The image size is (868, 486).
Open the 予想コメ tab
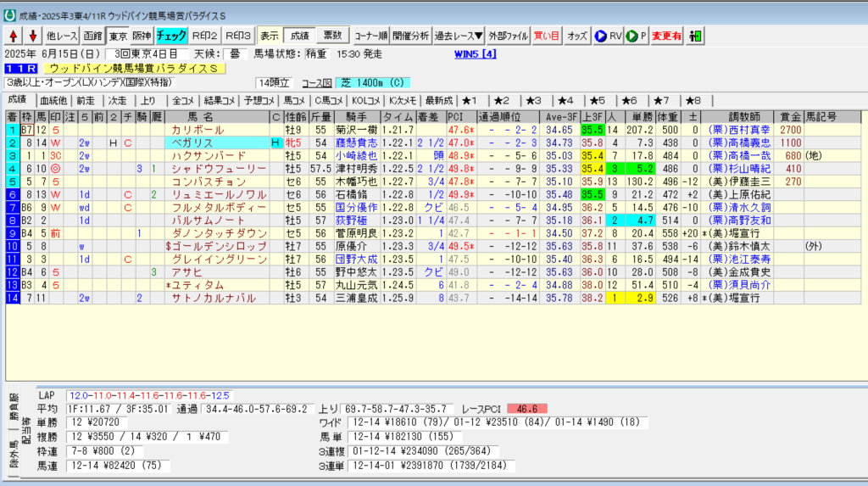click(x=259, y=100)
